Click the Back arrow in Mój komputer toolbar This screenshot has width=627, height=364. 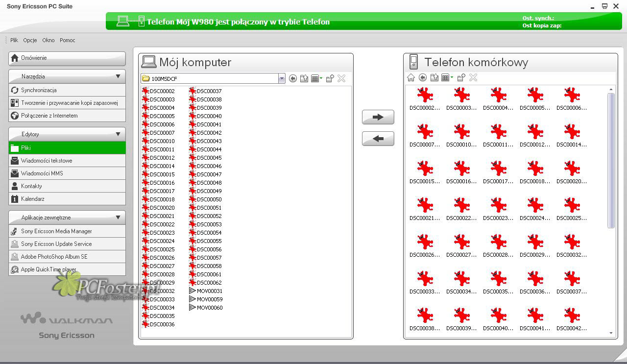pos(293,78)
